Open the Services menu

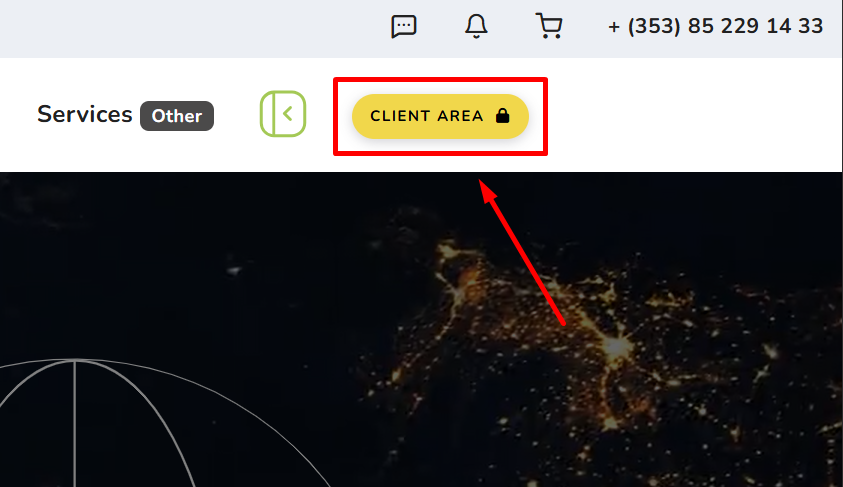[85, 114]
